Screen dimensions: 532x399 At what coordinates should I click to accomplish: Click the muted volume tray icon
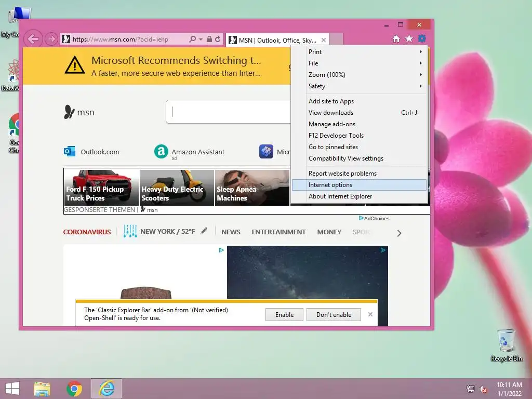coord(483,389)
